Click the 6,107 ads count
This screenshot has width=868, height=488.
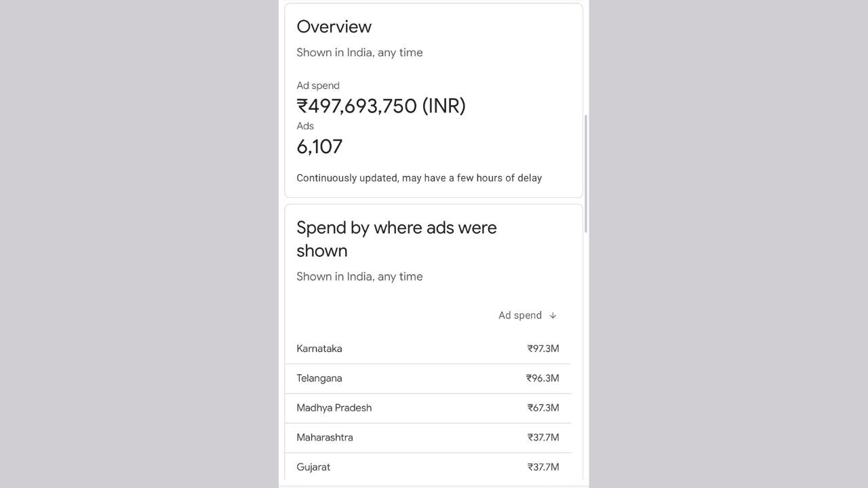(319, 146)
